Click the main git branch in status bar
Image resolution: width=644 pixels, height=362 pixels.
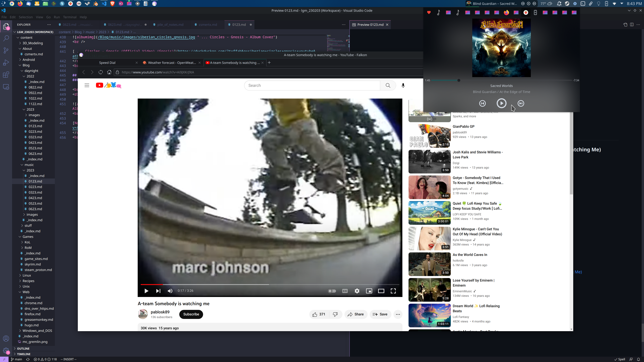point(16,359)
